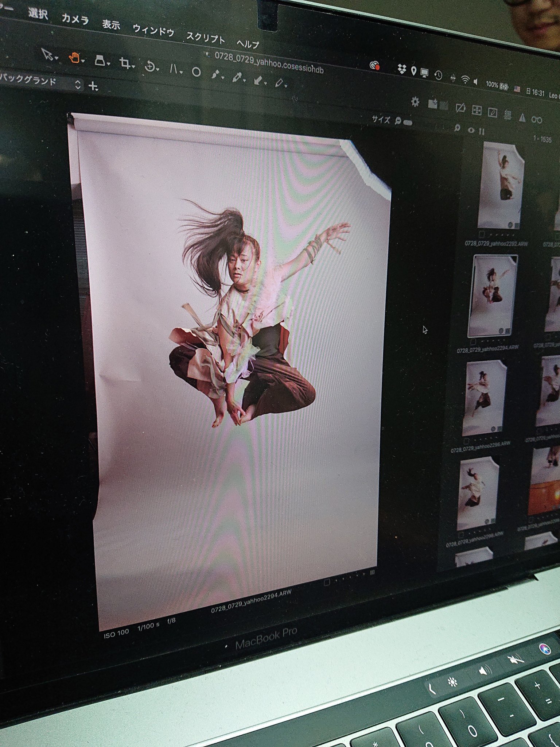
Task: Click the viewer zoom size slider
Action: click(408, 122)
